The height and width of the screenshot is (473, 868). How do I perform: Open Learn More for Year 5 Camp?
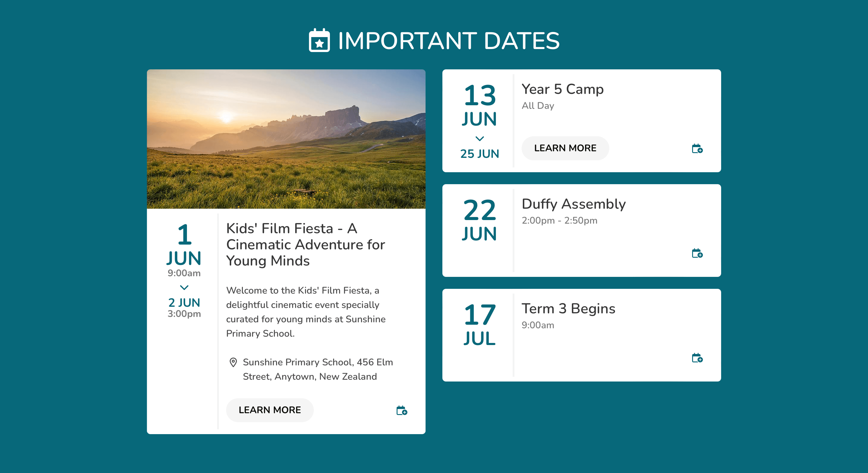tap(565, 148)
